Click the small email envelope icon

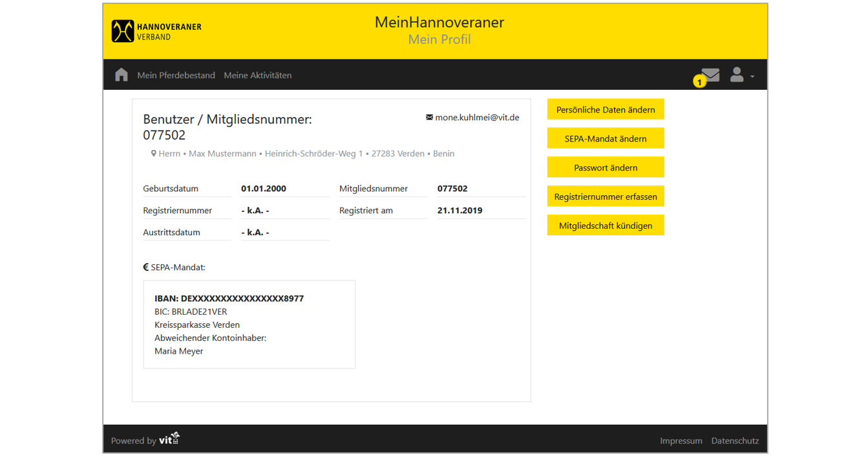click(x=429, y=118)
